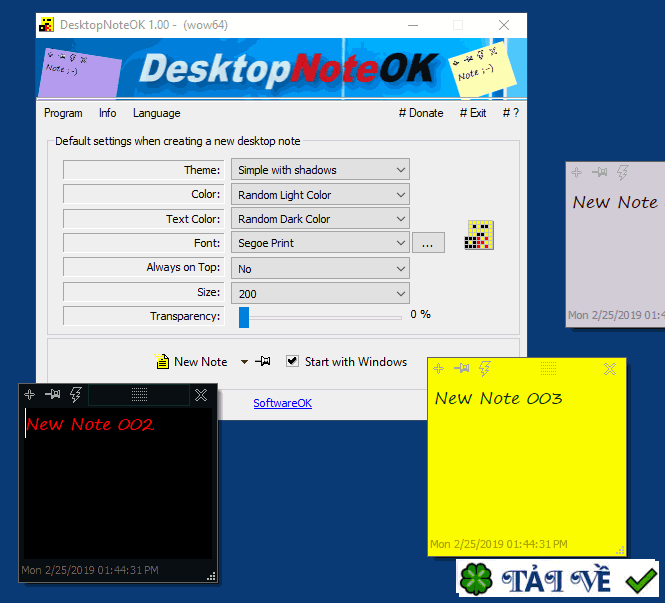Close the yellow New Note 003

point(610,369)
